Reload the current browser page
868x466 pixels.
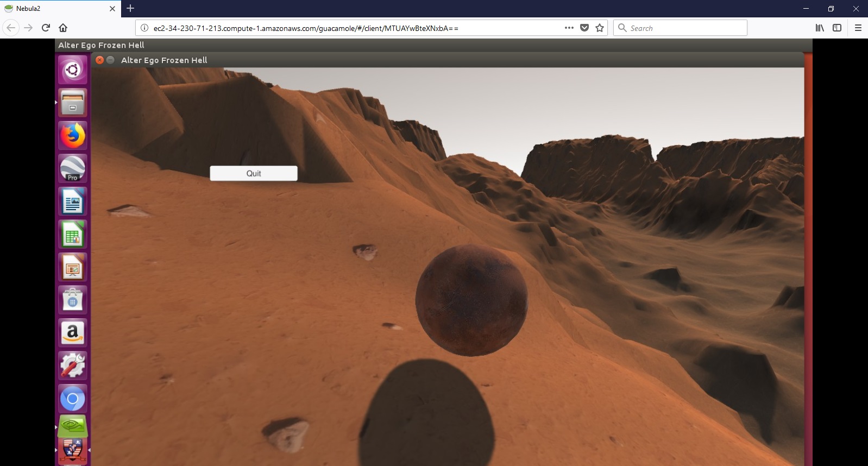tap(46, 28)
